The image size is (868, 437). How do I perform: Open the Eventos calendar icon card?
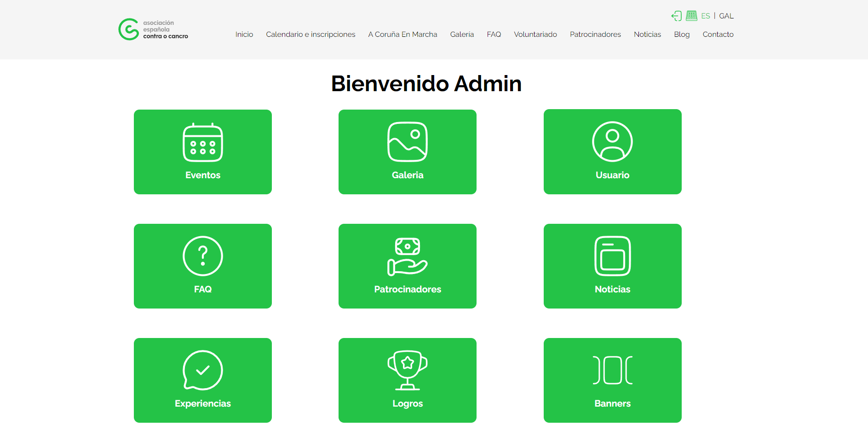click(203, 152)
